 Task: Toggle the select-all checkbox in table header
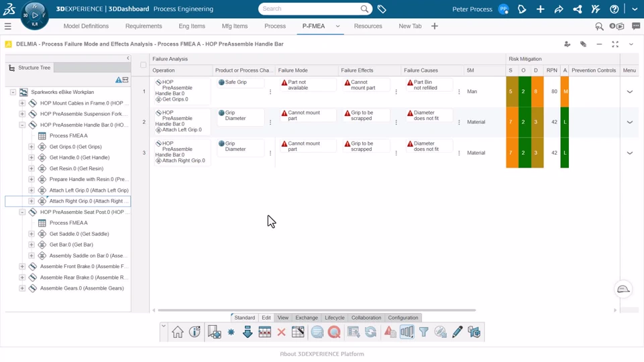143,65
